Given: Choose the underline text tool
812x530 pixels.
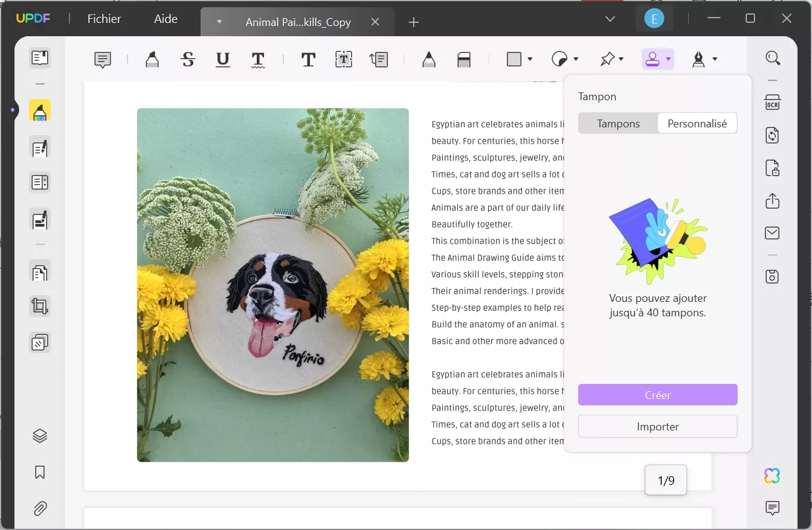Looking at the screenshot, I should [x=223, y=59].
